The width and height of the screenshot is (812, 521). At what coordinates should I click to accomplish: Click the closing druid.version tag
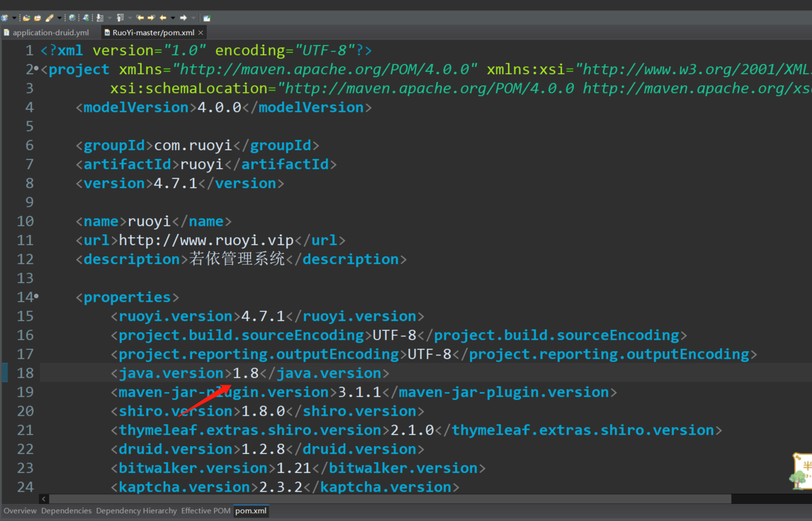[355, 449]
